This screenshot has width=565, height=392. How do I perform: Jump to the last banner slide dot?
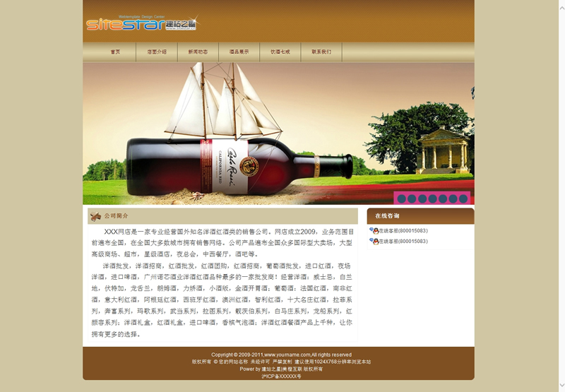463,198
